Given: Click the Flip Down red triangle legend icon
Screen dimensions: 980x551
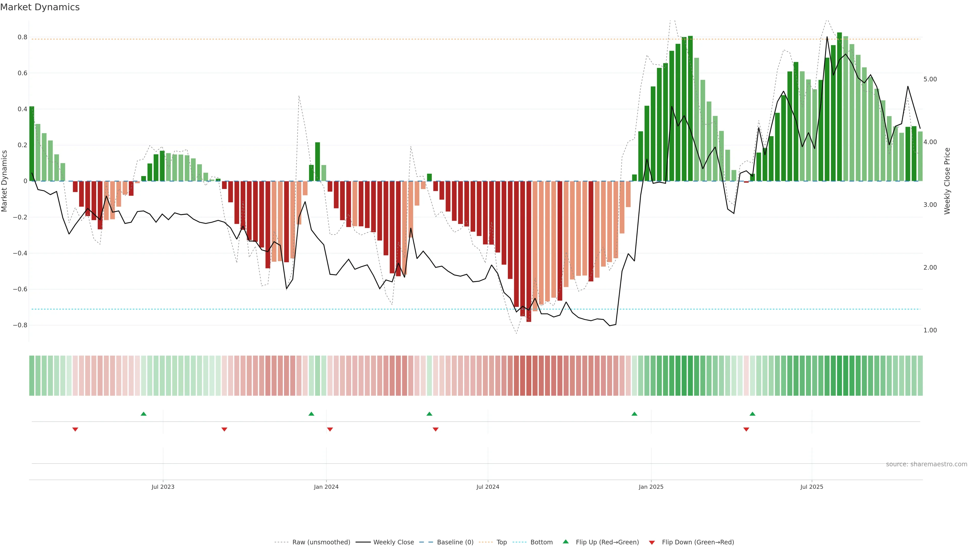Looking at the screenshot, I should (x=652, y=543).
